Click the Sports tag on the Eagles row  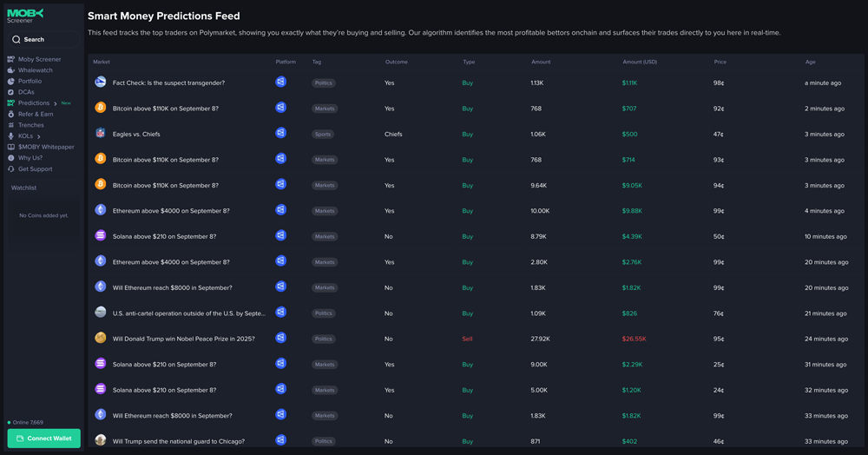(323, 135)
